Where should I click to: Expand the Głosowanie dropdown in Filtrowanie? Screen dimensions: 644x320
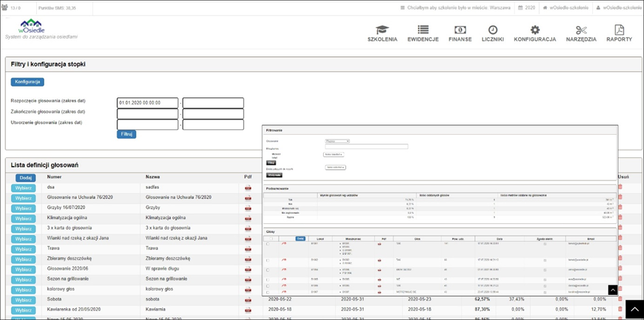pyautogui.click(x=337, y=141)
